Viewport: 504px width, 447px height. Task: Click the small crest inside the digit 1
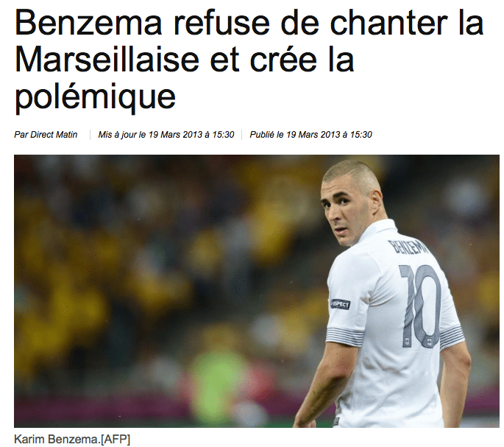tap(407, 342)
